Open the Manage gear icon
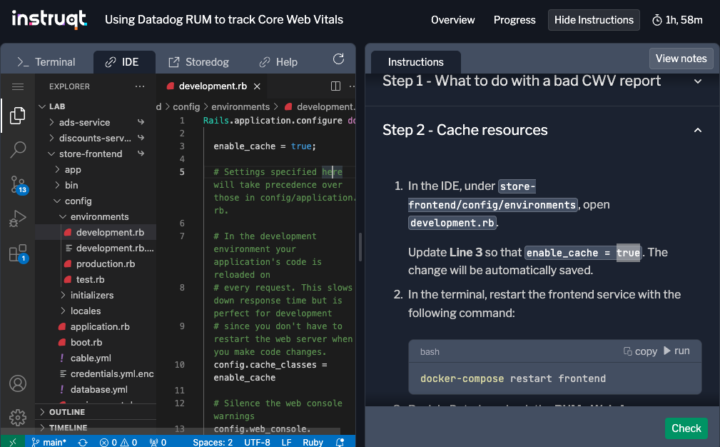The image size is (720, 447). (17, 417)
